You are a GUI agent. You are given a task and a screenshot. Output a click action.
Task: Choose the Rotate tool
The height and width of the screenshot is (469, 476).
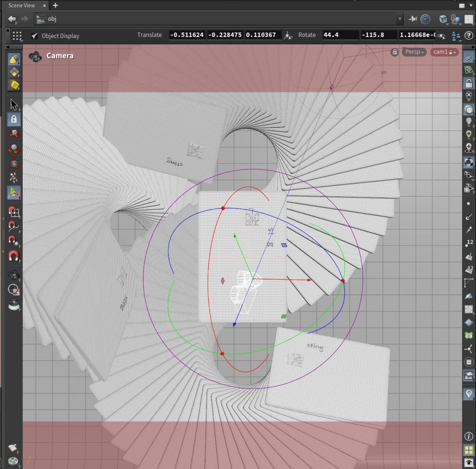coord(13,149)
